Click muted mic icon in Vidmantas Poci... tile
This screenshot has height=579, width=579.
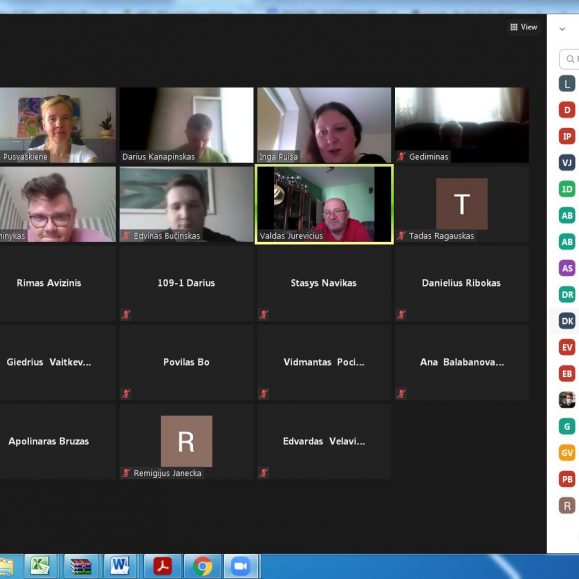click(x=264, y=394)
